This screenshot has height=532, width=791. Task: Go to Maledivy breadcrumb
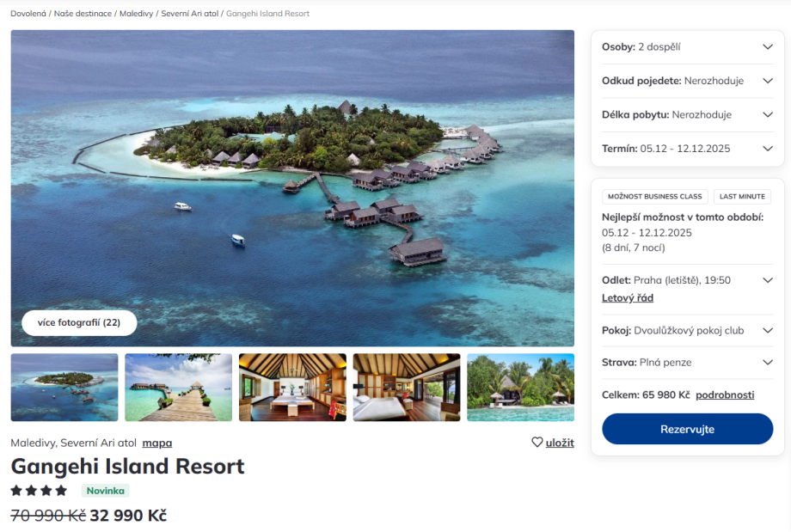[136, 14]
